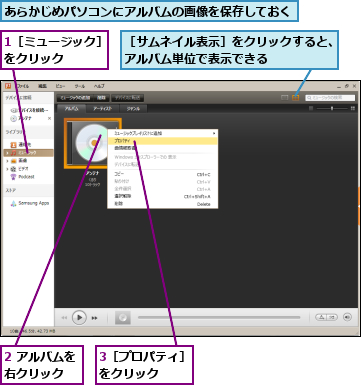Click the album title アンテナ under cover
The height and width of the screenshot is (385, 361).
pos(92,173)
